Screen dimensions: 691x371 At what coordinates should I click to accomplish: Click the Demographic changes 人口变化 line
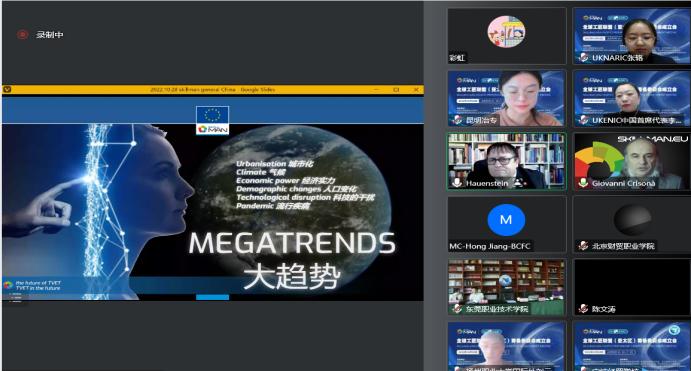pyautogui.click(x=296, y=189)
